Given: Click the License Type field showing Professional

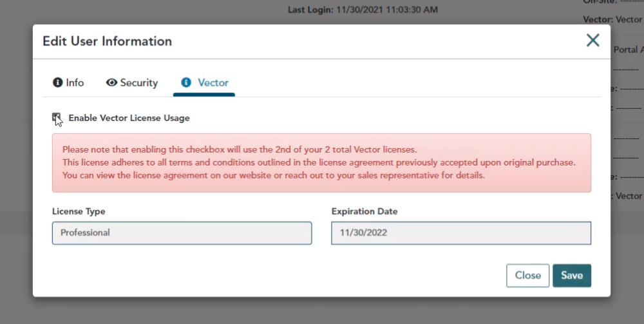Looking at the screenshot, I should pyautogui.click(x=182, y=233).
